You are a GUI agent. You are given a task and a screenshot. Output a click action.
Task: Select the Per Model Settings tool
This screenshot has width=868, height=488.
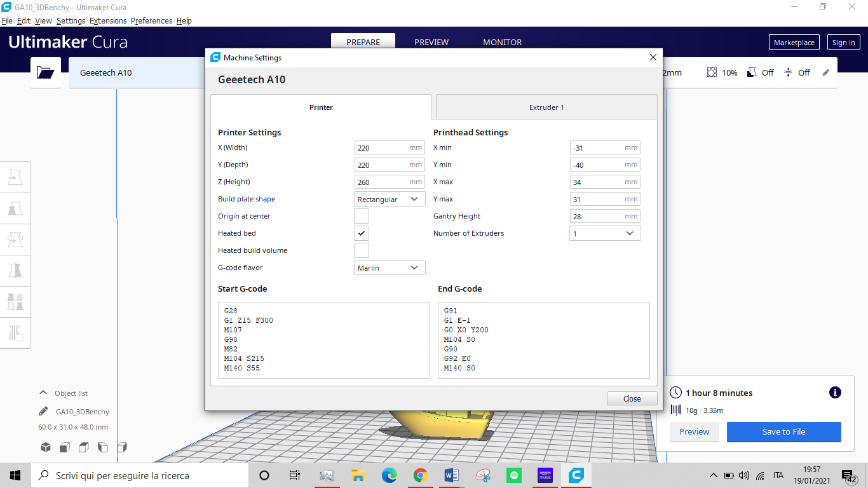click(15, 302)
